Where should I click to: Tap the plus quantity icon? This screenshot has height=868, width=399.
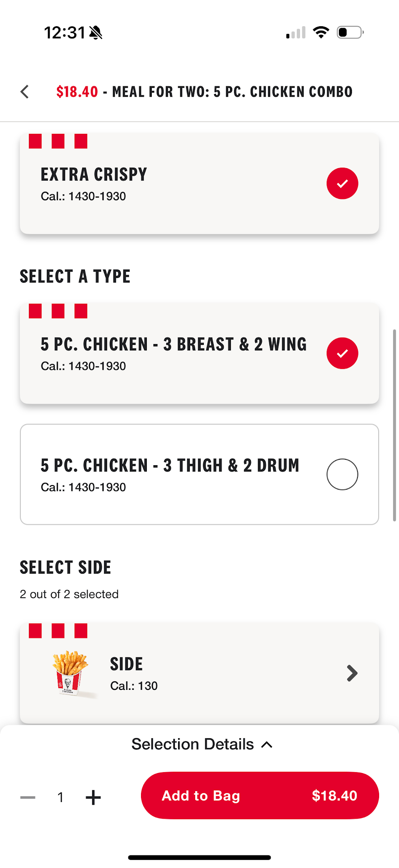coord(93,797)
